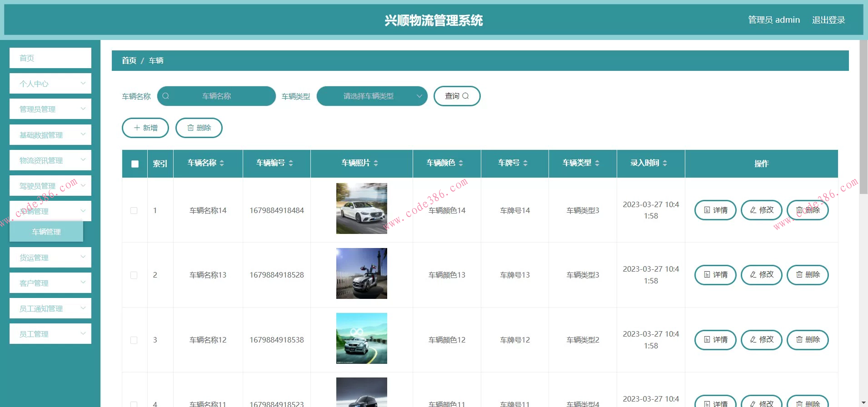The width and height of the screenshot is (868, 407).
Task: Open 详情 for 车辆名称14
Action: [x=715, y=210]
